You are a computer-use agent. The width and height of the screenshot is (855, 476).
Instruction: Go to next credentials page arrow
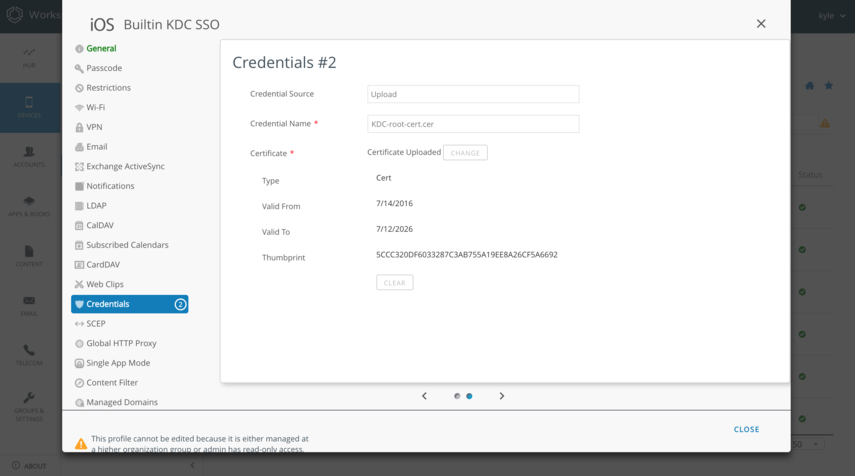502,396
